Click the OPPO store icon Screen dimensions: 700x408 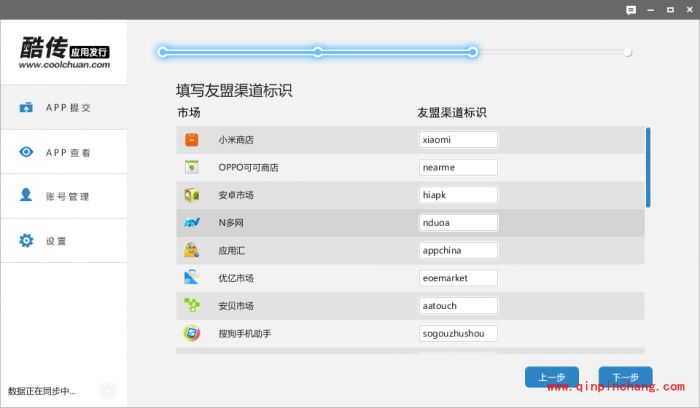192,167
